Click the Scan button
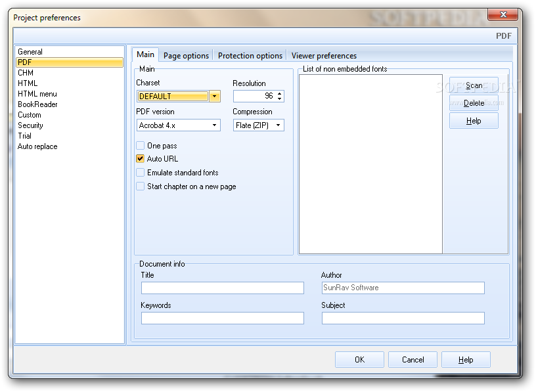Image resolution: width=536 pixels, height=392 pixels. pos(474,85)
